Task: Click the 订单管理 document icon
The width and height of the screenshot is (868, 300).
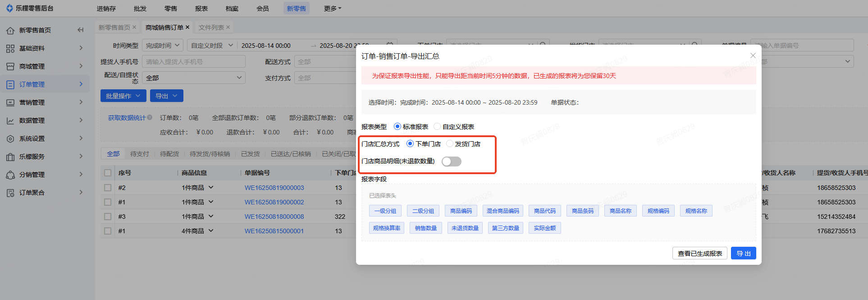Action: (x=10, y=84)
